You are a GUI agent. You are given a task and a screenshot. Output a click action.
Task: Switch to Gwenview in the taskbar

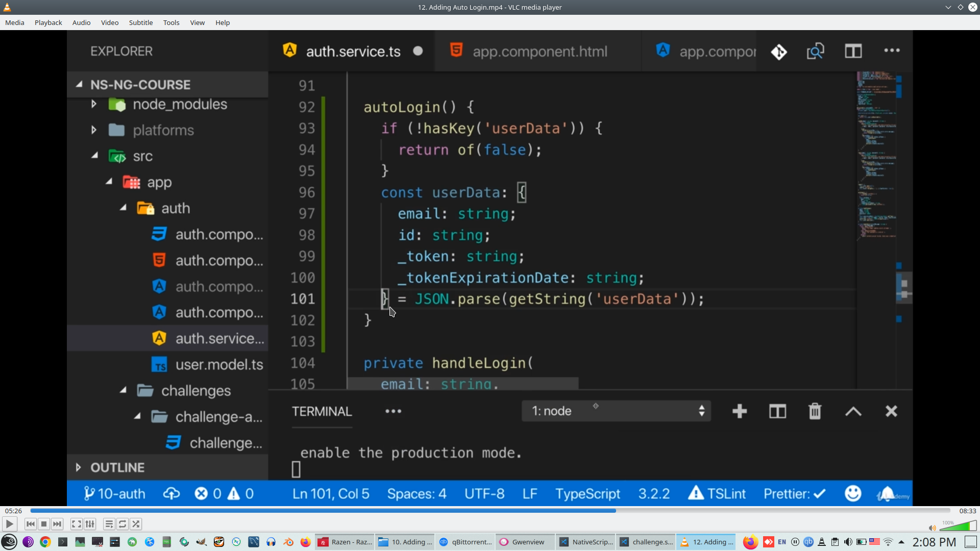pyautogui.click(x=523, y=542)
